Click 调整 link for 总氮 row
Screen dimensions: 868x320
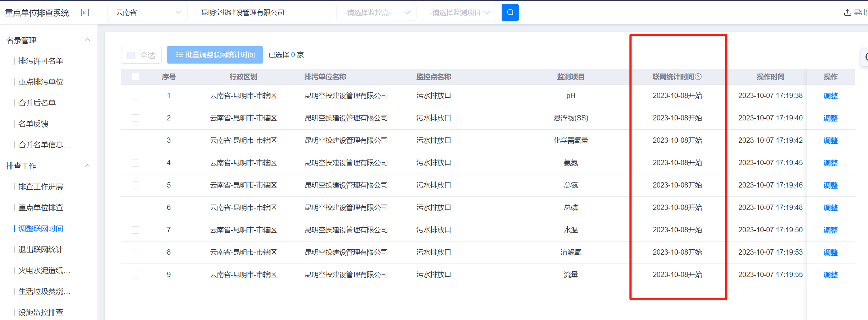click(830, 185)
